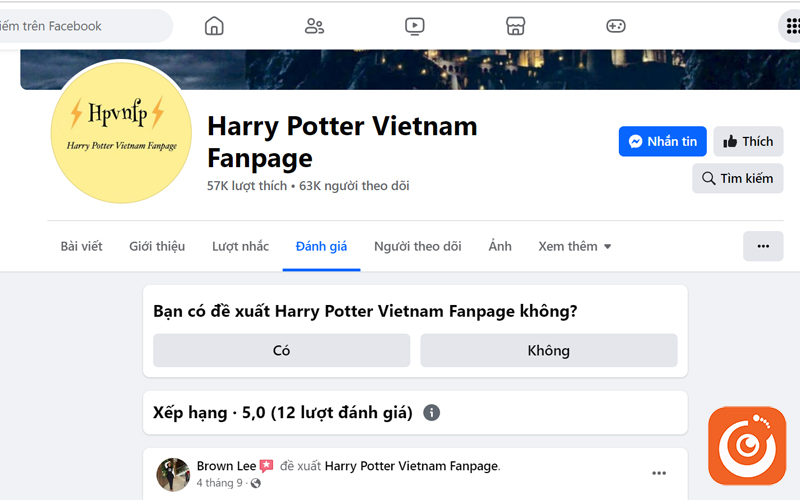Click the Facebook search field
Screen dimensions: 800x500
[x=84, y=26]
